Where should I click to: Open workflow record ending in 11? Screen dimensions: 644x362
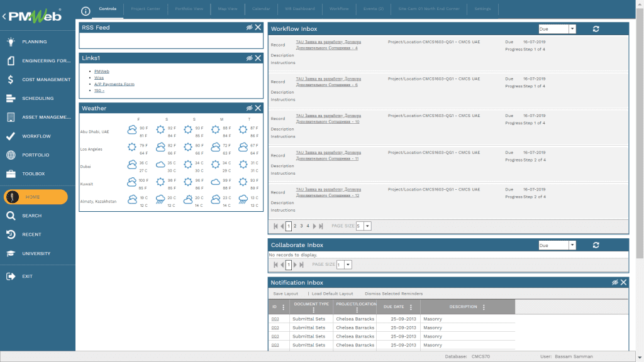(328, 156)
